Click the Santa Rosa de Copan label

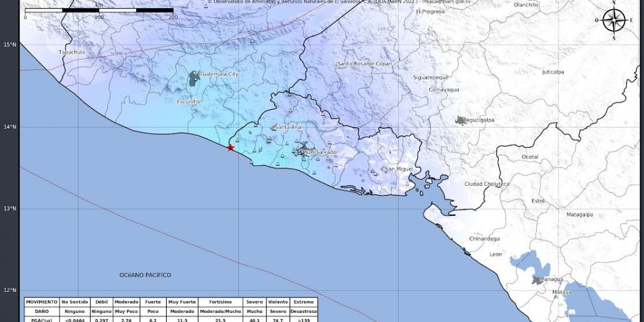coord(364,64)
